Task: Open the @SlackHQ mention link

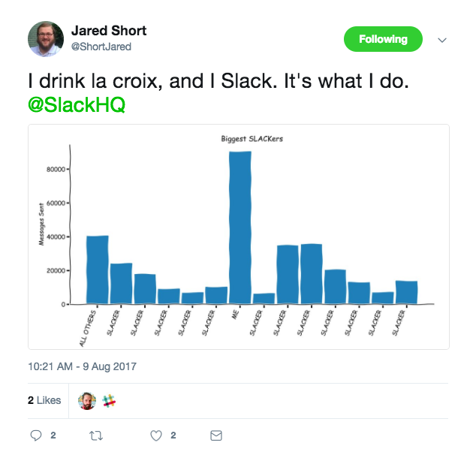Action: coord(77,106)
